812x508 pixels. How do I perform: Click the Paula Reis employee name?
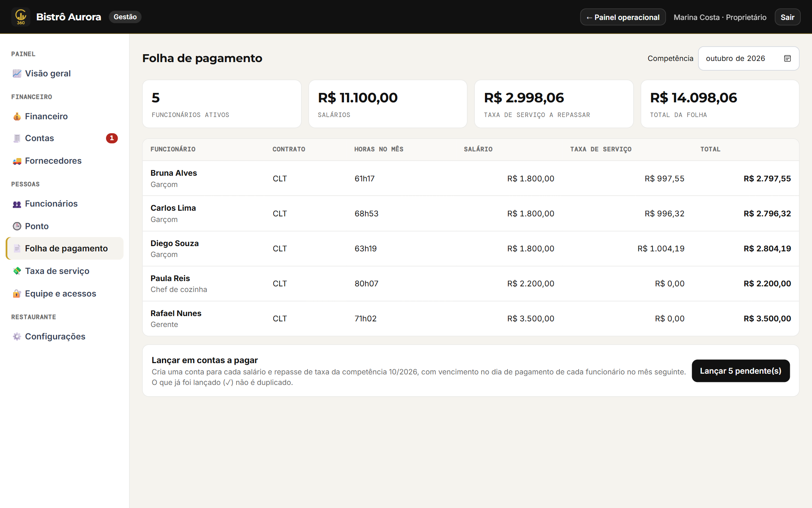click(170, 278)
